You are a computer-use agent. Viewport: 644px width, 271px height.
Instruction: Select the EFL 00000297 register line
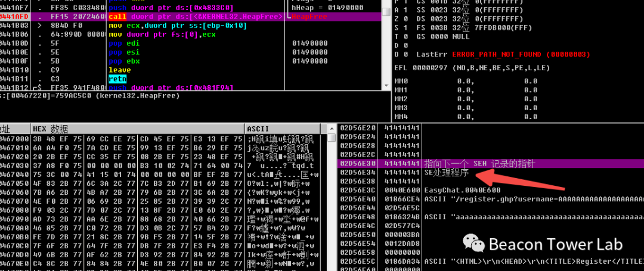[x=472, y=68]
